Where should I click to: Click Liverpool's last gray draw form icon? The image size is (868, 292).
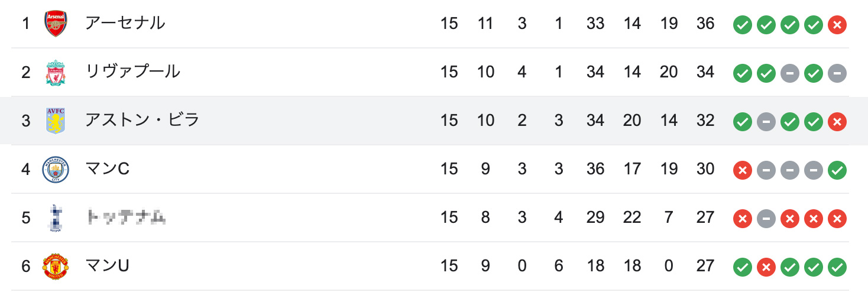(x=837, y=73)
